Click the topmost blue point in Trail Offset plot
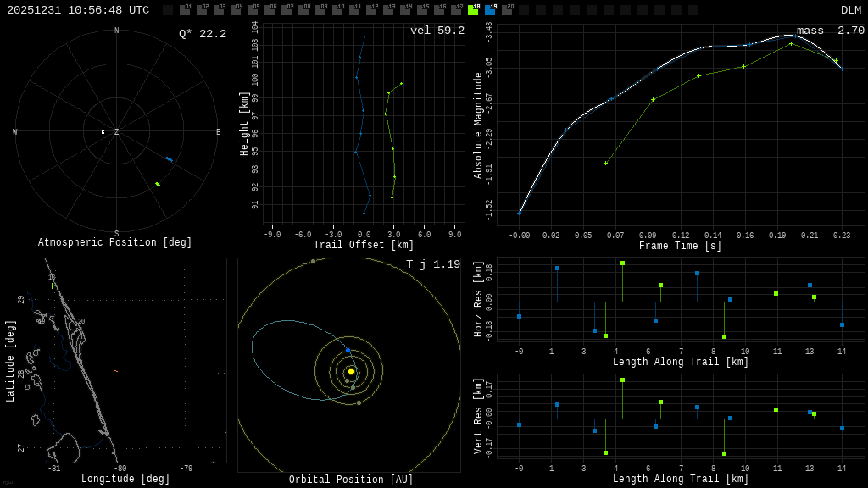This screenshot has width=868, height=488. [x=364, y=36]
